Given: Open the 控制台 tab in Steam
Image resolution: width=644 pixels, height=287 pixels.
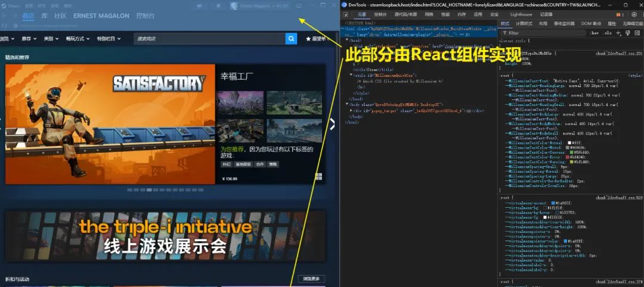Looking at the screenshot, I should tap(145, 16).
